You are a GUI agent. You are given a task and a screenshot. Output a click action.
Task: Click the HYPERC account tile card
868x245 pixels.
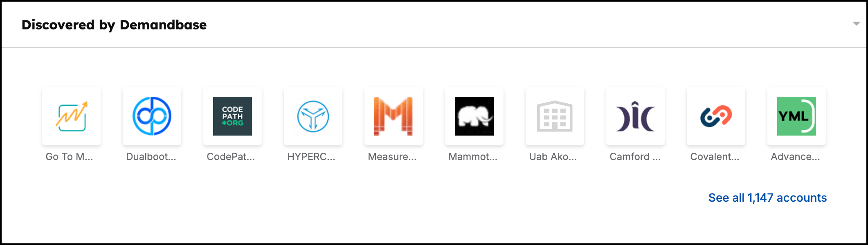pos(312,116)
